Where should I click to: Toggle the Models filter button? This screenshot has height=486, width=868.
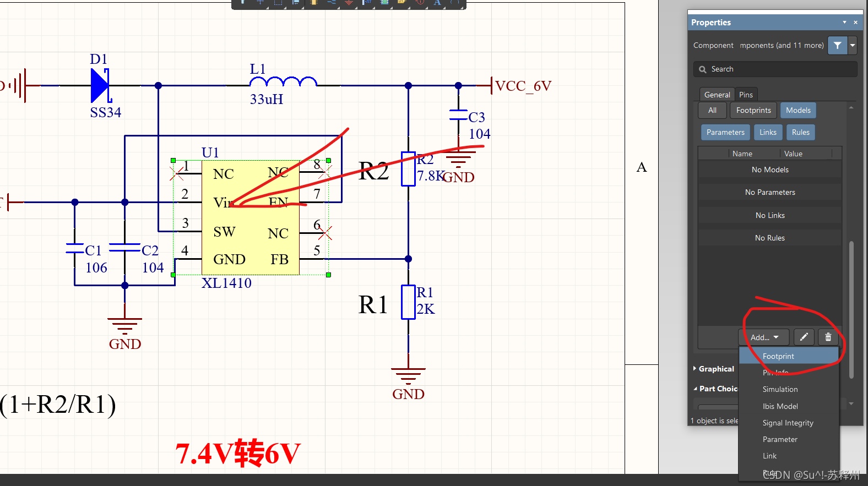tap(798, 110)
